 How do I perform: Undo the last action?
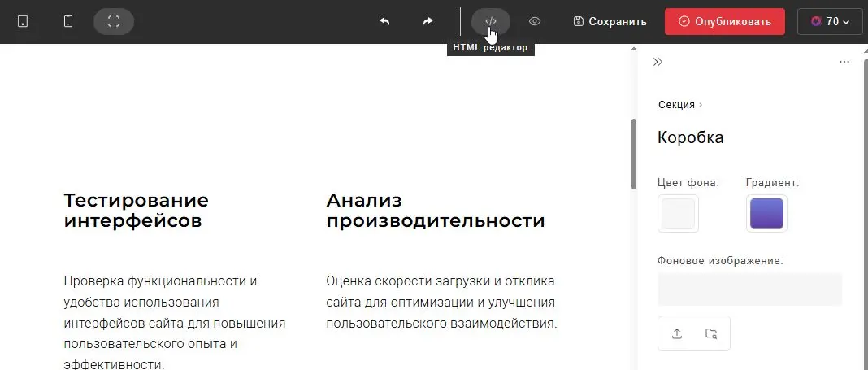coord(384,22)
